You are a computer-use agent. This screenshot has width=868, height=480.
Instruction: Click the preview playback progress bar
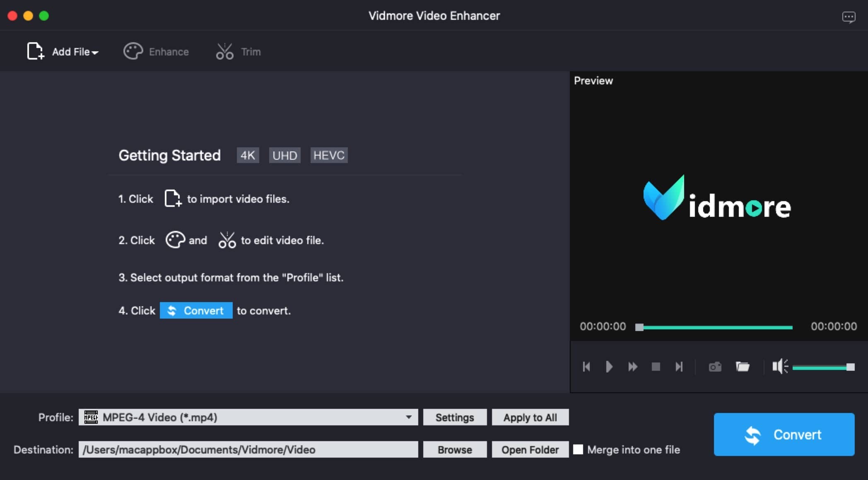(x=714, y=327)
